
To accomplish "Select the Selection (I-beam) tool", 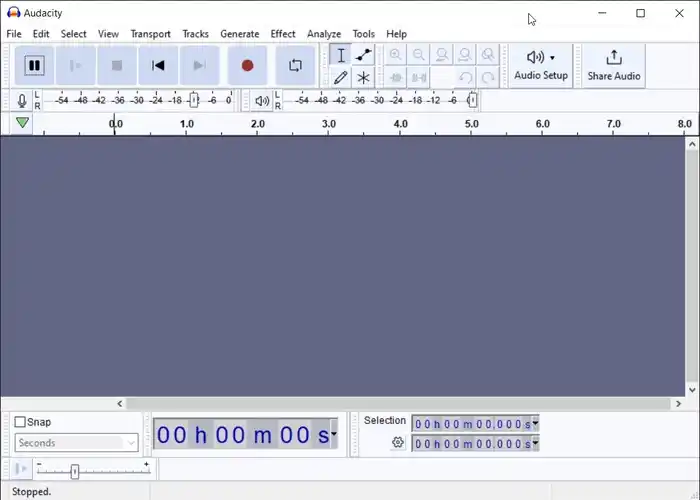I will tap(341, 55).
